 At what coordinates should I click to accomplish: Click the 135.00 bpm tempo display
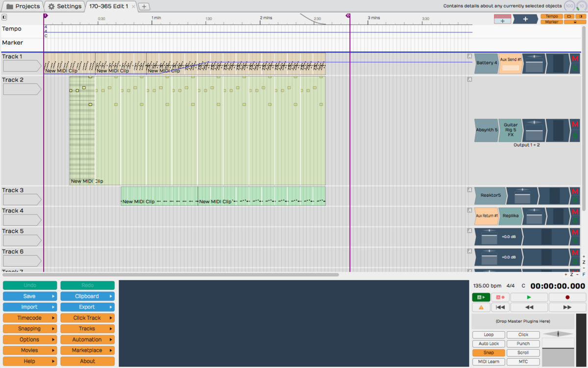(487, 286)
